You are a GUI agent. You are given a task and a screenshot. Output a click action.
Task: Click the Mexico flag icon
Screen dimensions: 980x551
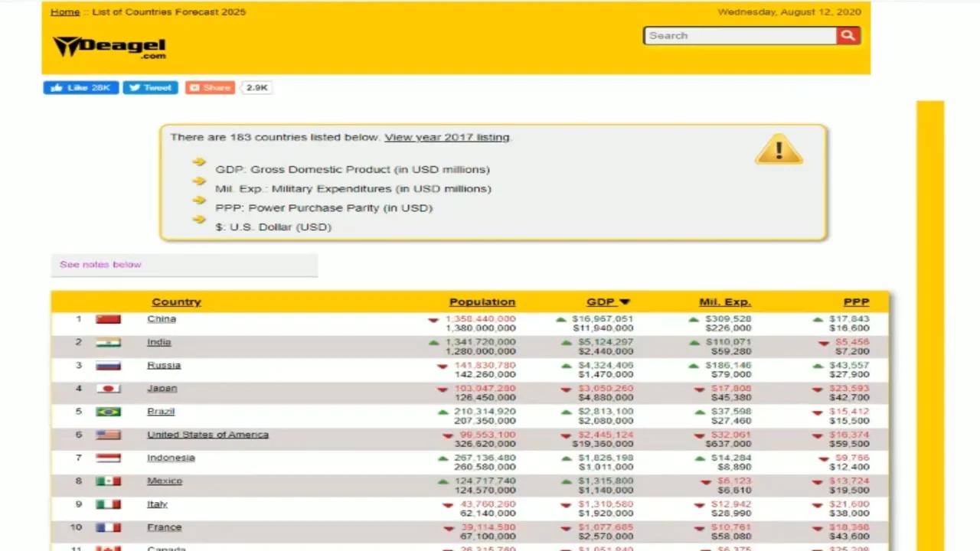pos(108,481)
